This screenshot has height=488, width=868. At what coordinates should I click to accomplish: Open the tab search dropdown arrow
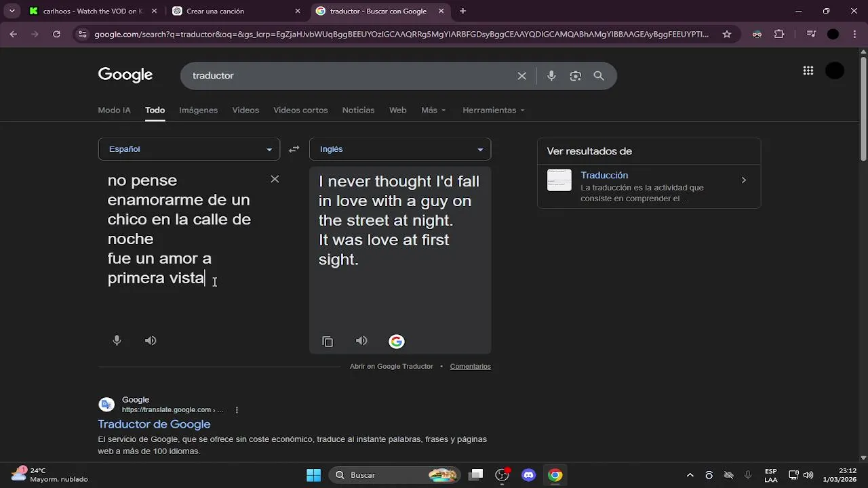point(12,11)
